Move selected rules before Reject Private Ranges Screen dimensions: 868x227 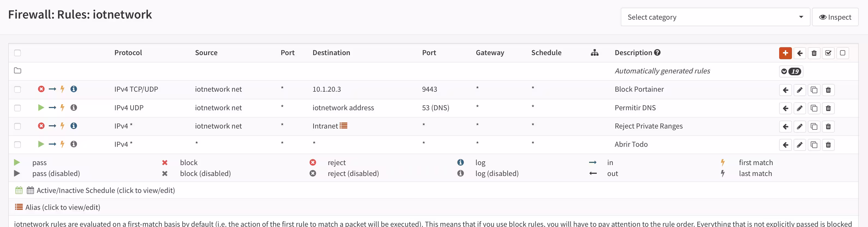click(x=785, y=127)
